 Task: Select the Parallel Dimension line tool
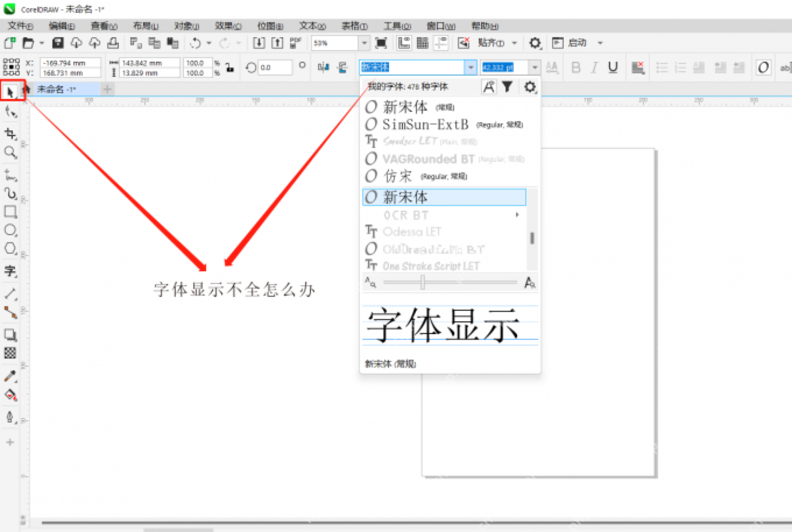point(10,293)
